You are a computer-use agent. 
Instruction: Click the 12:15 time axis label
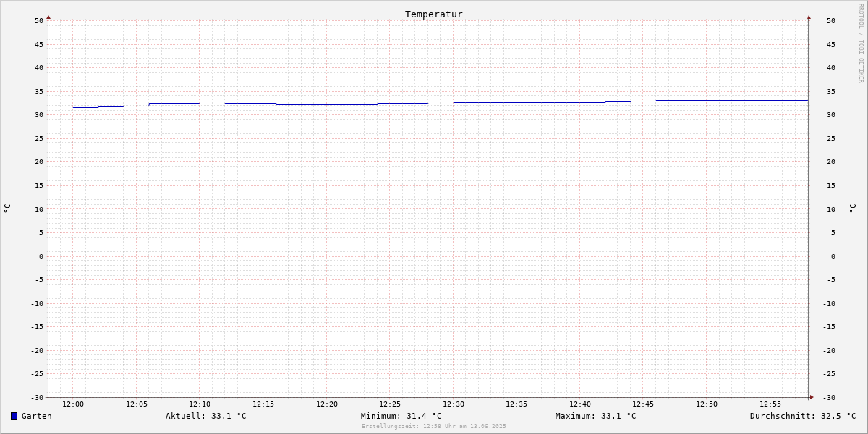[263, 404]
